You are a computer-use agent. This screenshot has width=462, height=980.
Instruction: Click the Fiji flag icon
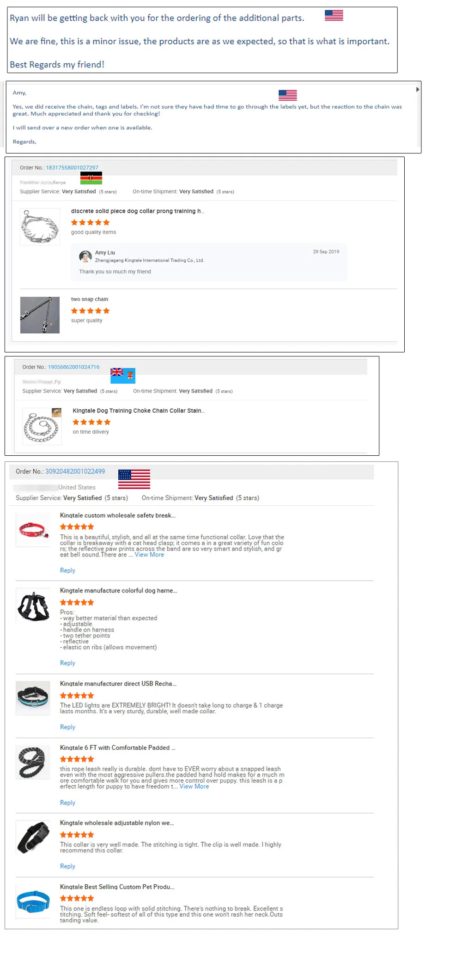click(122, 376)
